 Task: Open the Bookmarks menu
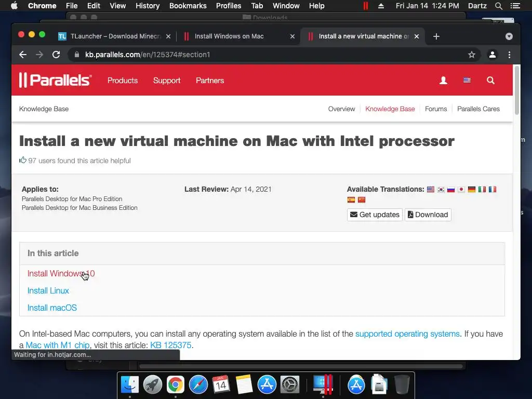pyautogui.click(x=188, y=6)
